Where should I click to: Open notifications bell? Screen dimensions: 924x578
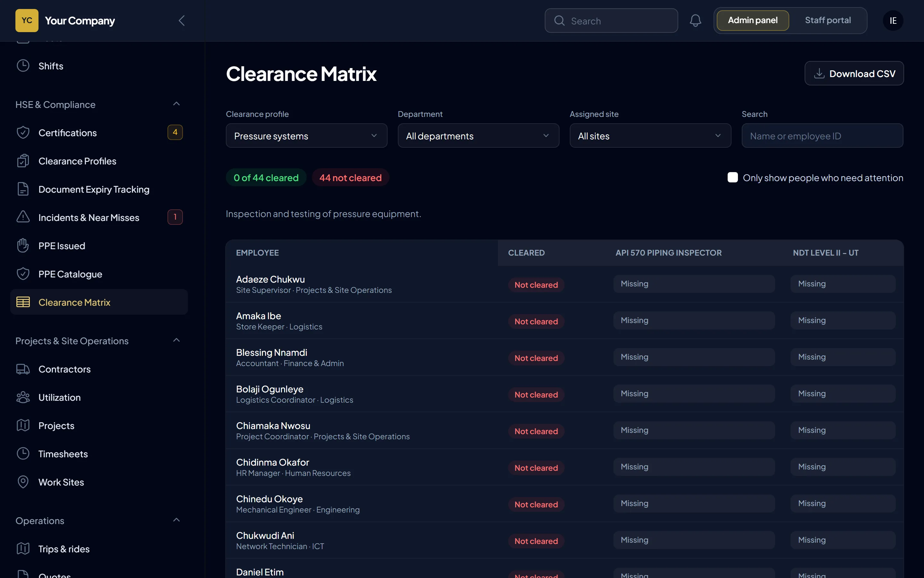tap(695, 21)
